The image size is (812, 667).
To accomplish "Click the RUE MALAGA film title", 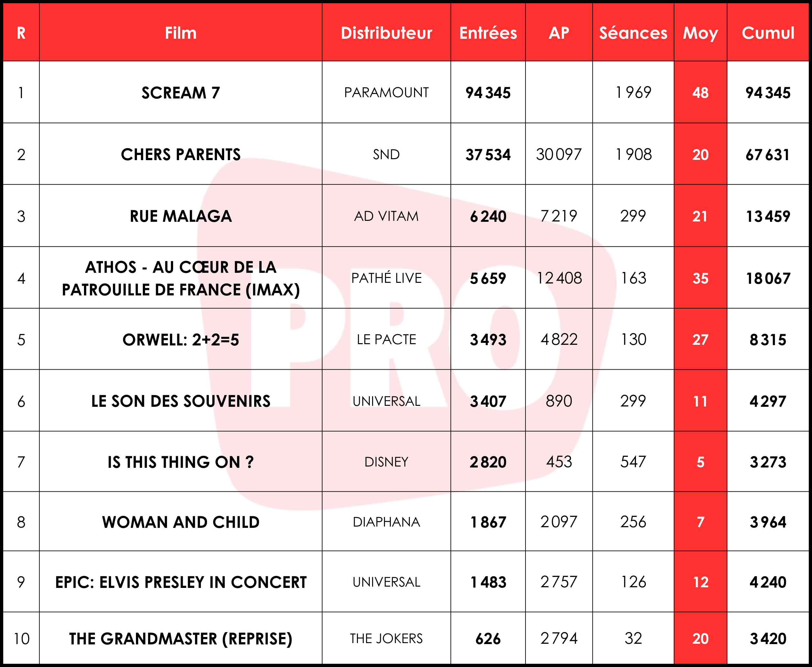I will 181,216.
